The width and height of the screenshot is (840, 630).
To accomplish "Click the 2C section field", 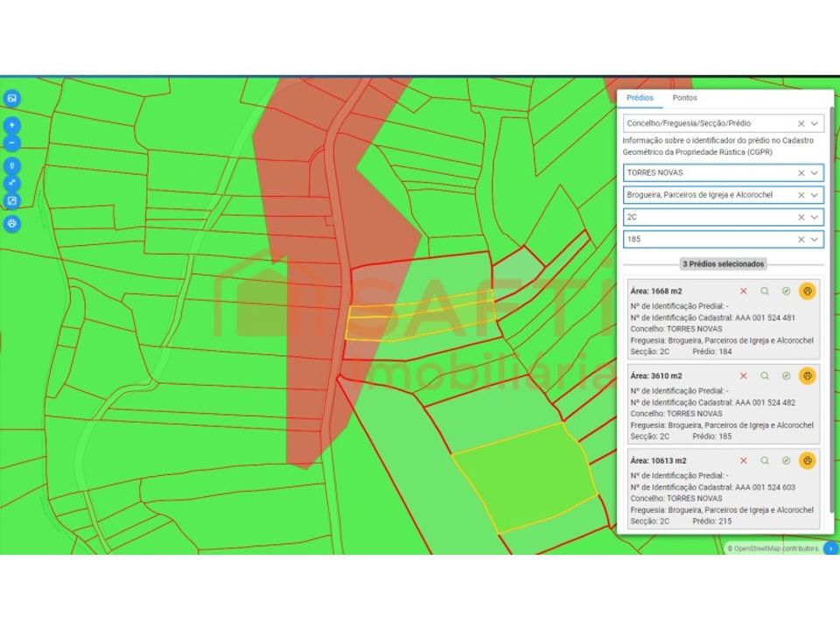I will (x=724, y=217).
